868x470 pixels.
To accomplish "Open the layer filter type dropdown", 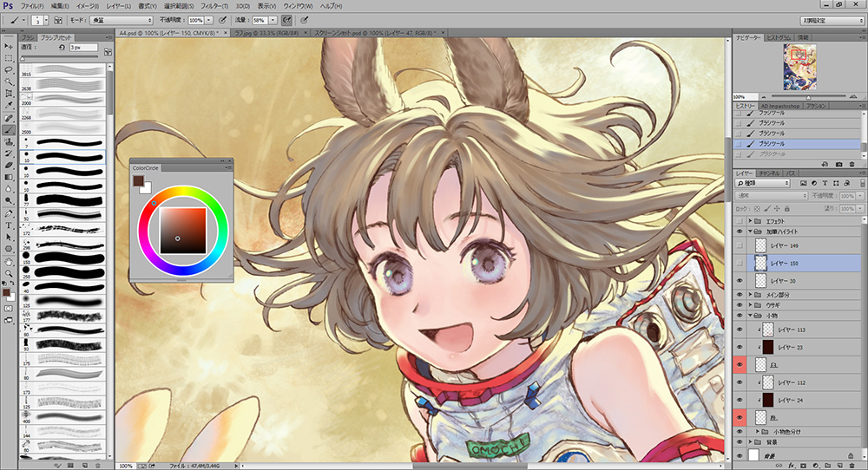I will tap(763, 183).
